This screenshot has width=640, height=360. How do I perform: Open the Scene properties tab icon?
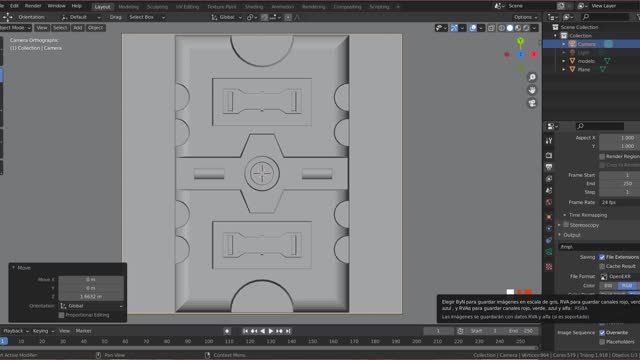(549, 191)
